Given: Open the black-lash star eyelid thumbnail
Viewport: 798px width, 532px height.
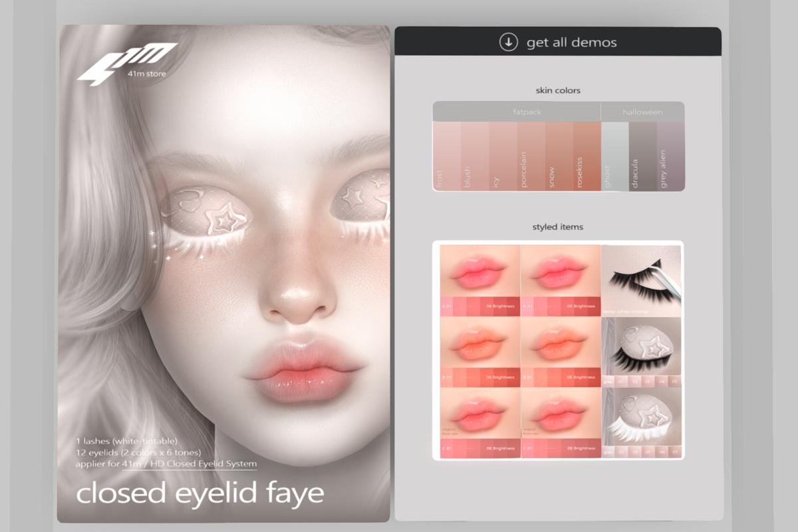Looking at the screenshot, I should (x=641, y=352).
